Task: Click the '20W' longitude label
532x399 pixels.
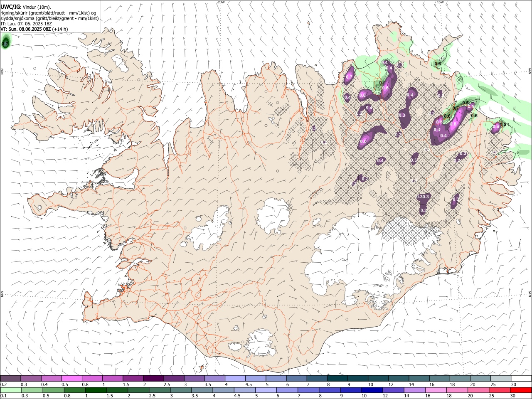Action: tap(221, 2)
